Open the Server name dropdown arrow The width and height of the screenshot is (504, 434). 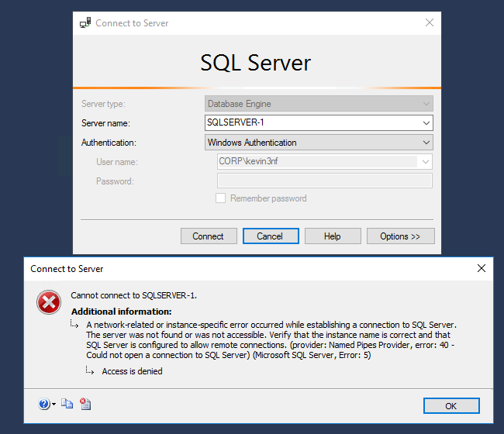click(426, 123)
